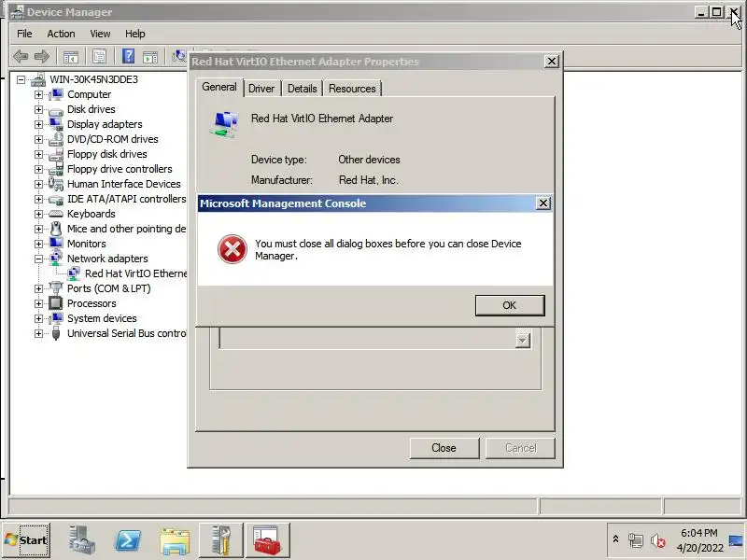Click the Start button

(x=26, y=540)
